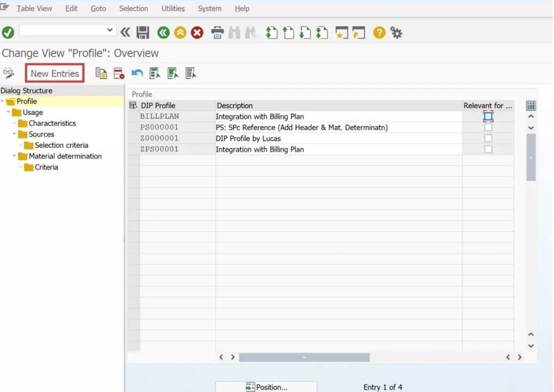
Task: Open the Goto menu
Action: pos(98,9)
